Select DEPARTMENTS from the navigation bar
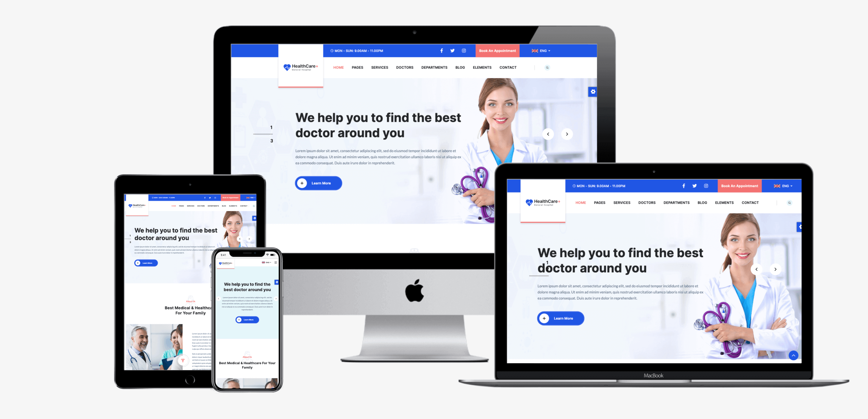868x419 pixels. click(x=434, y=68)
